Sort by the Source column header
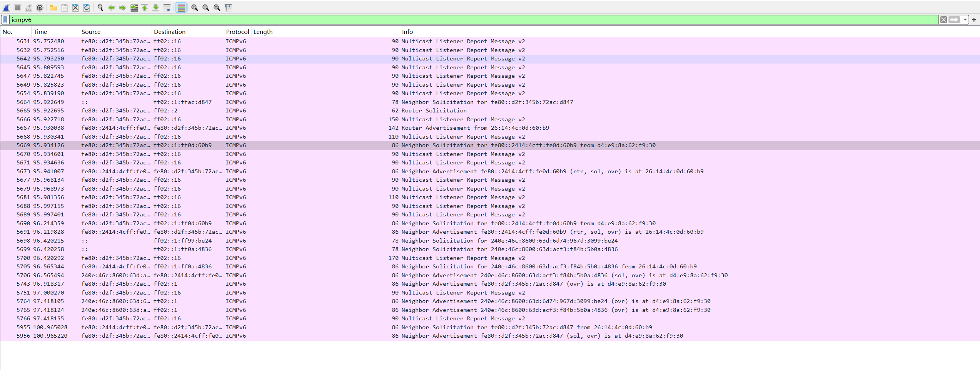This screenshot has height=370, width=980. coord(115,32)
